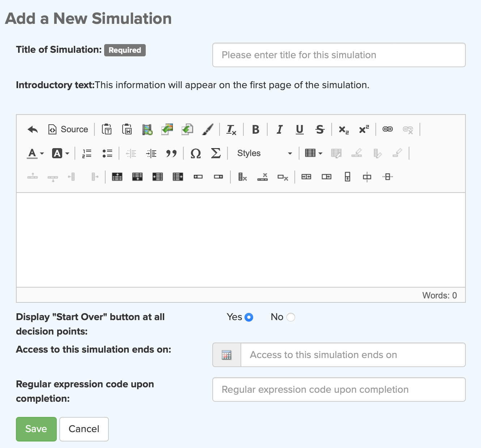
Task: Click the Required badge
Action: pos(125,50)
